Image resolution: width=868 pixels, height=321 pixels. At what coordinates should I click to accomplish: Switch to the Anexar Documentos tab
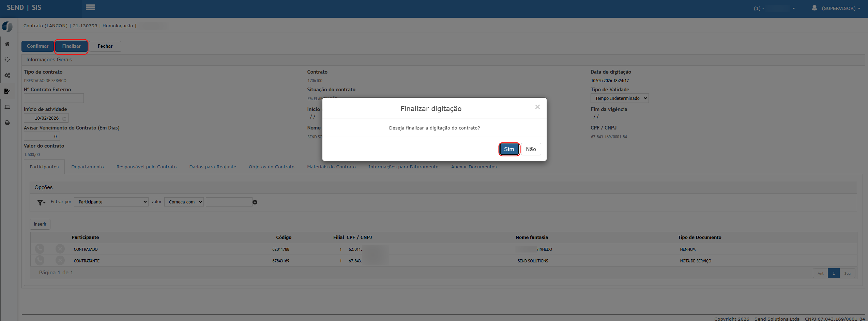(474, 167)
